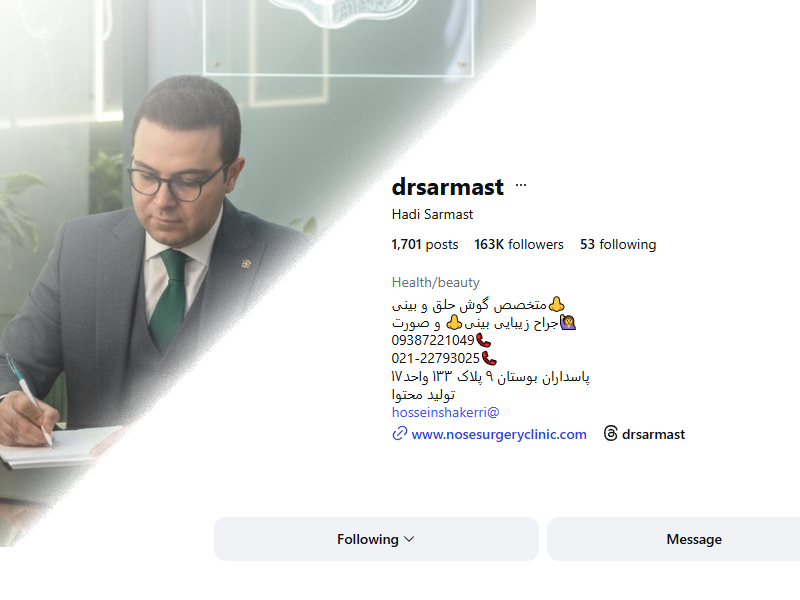Open the three-dot options menu beside drsarmast
Screen dimensions: 800x600
[520, 185]
